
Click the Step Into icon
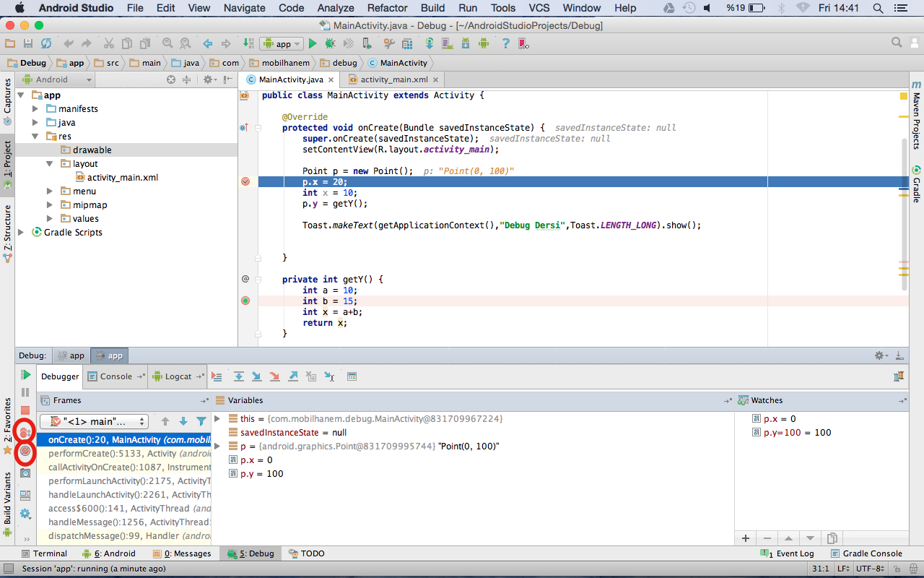[x=257, y=376]
